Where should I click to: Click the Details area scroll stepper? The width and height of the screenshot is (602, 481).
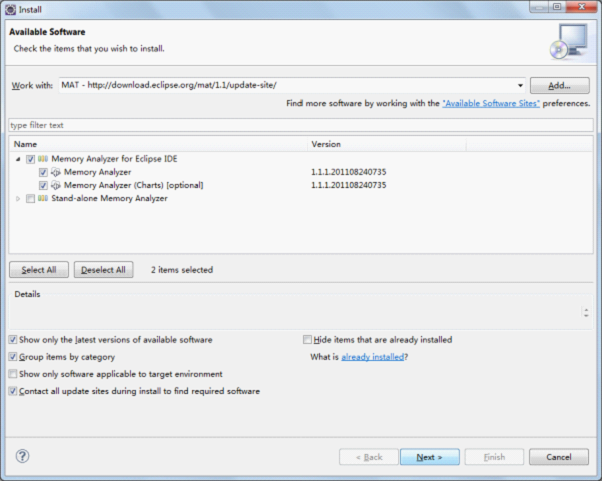click(x=586, y=312)
